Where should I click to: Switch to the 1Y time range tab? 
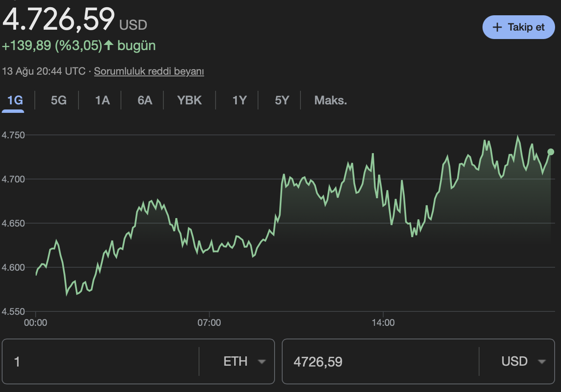click(x=239, y=101)
